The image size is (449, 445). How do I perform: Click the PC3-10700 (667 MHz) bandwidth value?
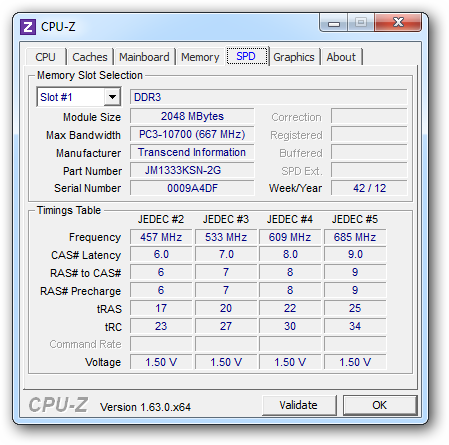pyautogui.click(x=192, y=134)
